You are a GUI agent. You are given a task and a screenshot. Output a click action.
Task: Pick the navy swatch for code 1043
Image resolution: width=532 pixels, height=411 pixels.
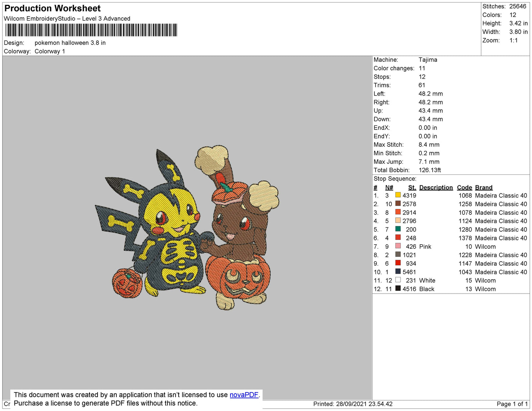tap(398, 271)
